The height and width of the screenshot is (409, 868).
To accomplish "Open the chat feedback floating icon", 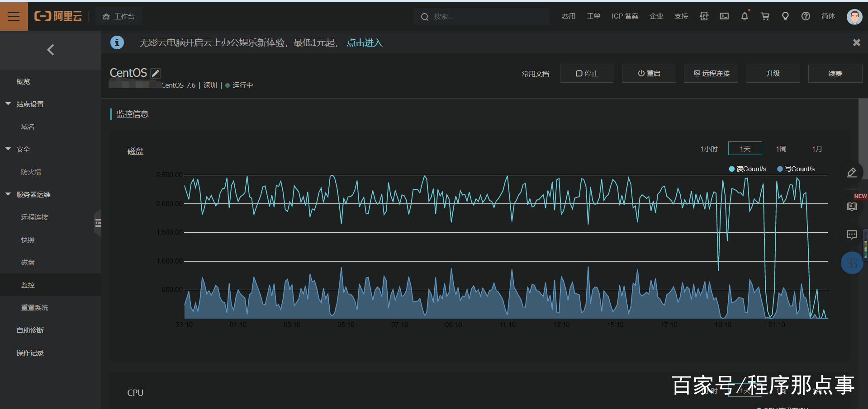I will (x=852, y=234).
